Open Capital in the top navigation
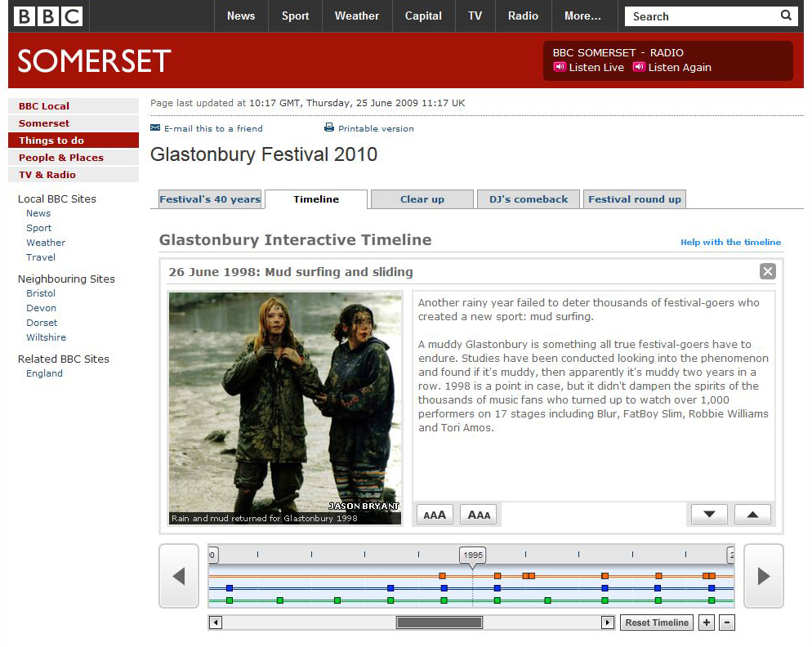Screen dimensions: 812x647 [423, 16]
